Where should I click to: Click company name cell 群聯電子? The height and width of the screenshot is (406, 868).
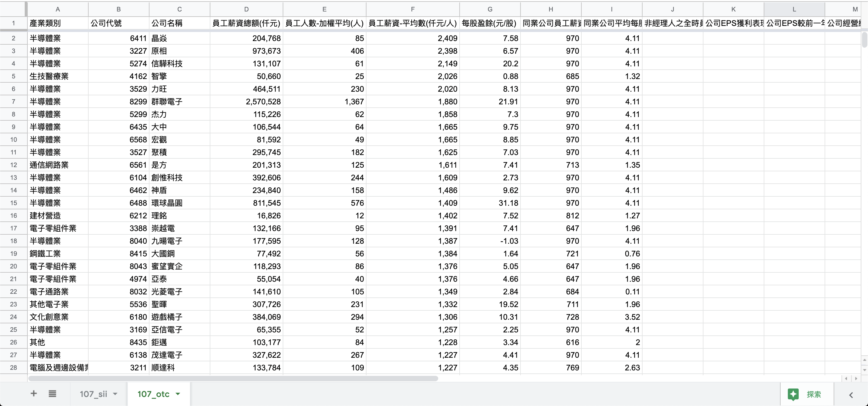(179, 101)
